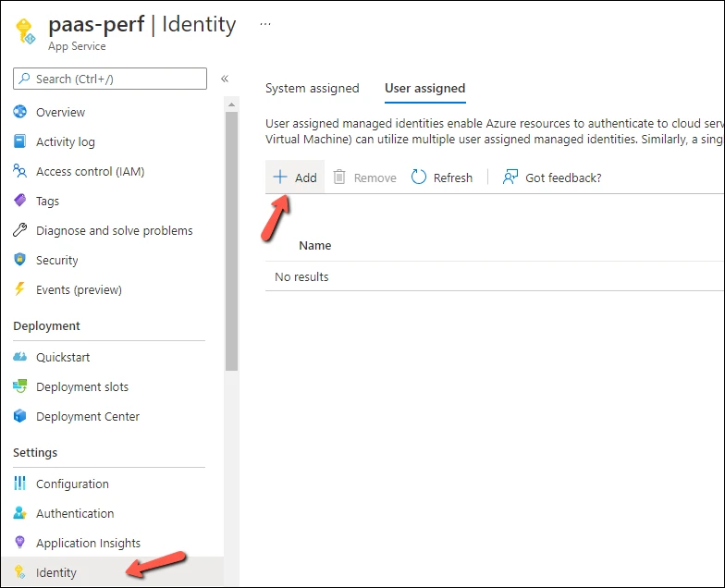Click the sidebar scrollbar up arrow
725x588 pixels.
(x=231, y=105)
